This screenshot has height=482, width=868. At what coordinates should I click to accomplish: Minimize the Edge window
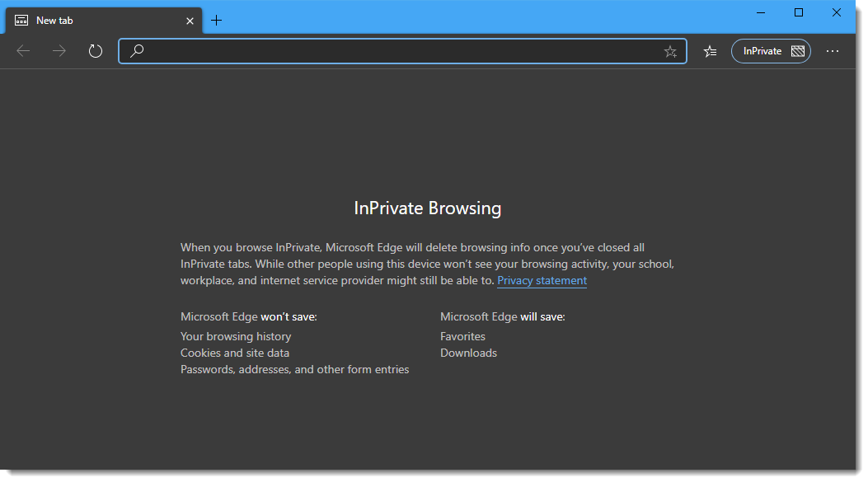761,12
